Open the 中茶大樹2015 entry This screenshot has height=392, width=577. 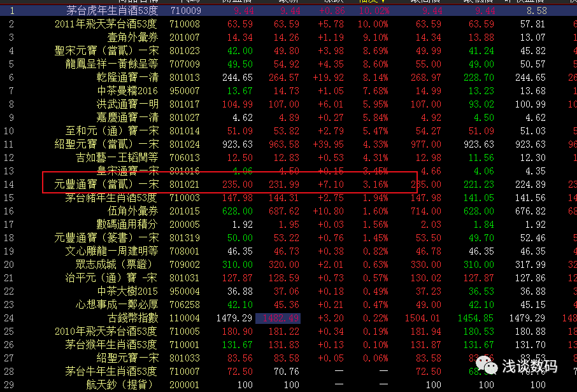click(127, 291)
